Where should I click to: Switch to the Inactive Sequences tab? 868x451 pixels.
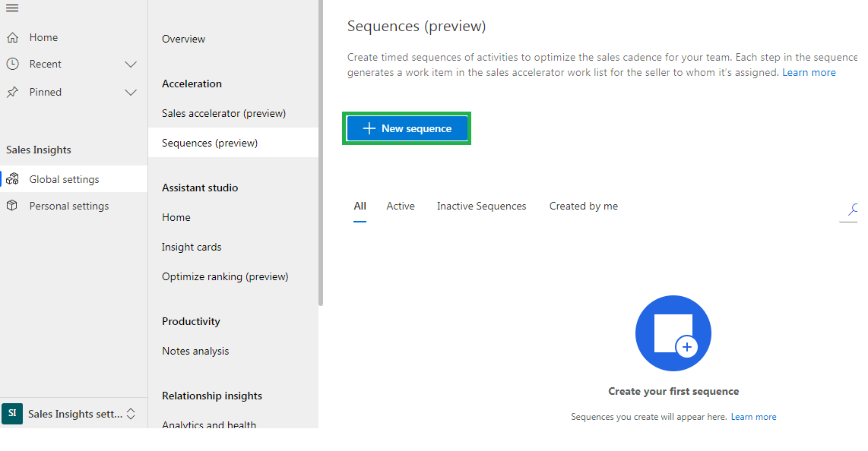click(482, 207)
